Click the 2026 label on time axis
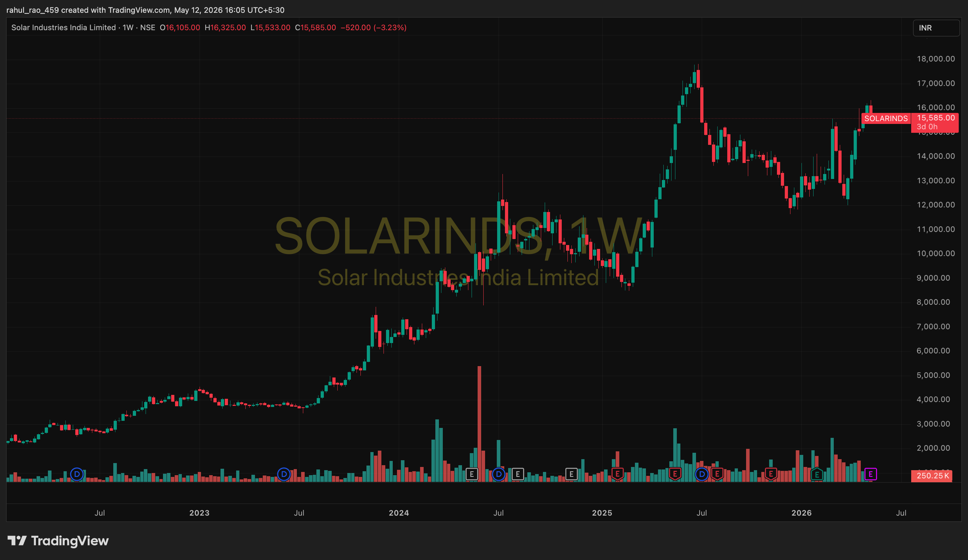The height and width of the screenshot is (560, 968). click(802, 513)
